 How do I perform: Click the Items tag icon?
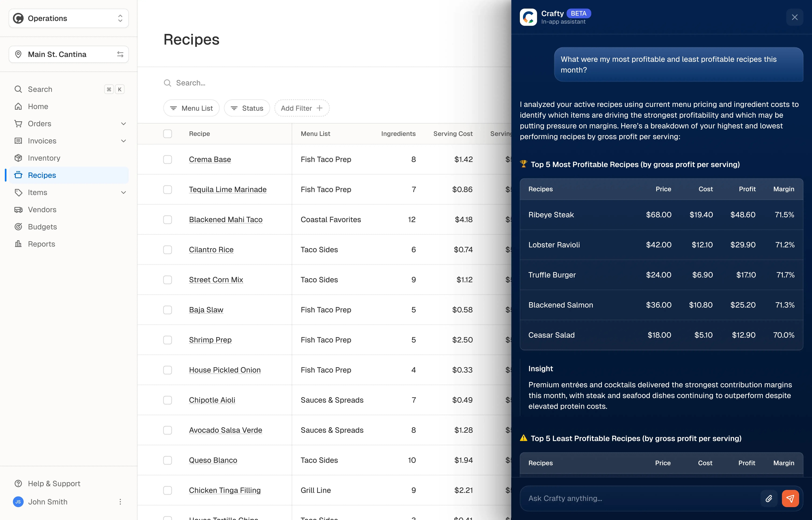(x=18, y=192)
